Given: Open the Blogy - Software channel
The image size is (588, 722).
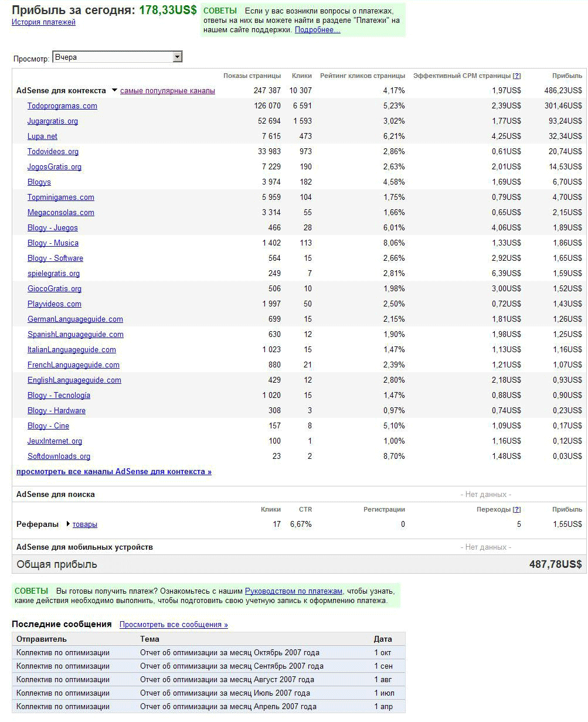Looking at the screenshot, I should [55, 258].
